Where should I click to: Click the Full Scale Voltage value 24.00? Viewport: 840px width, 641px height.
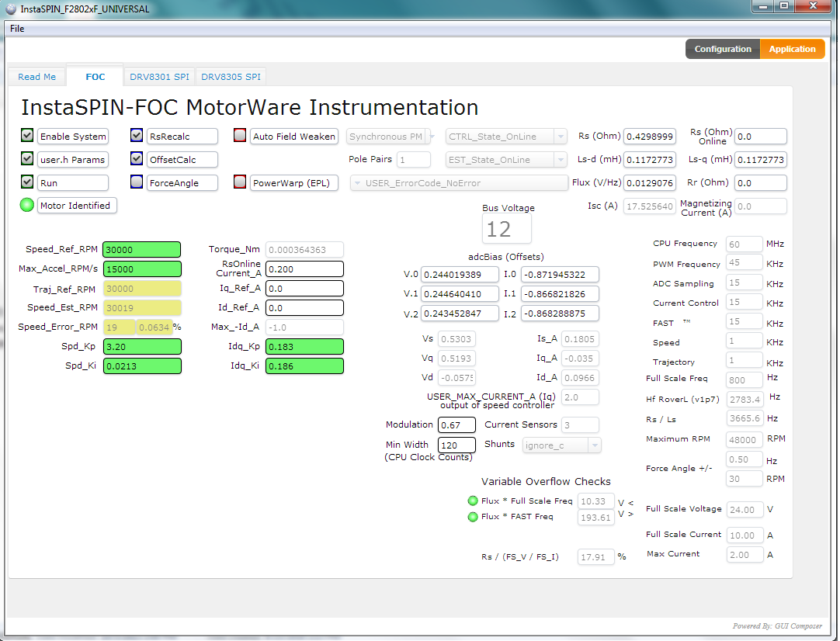point(744,509)
